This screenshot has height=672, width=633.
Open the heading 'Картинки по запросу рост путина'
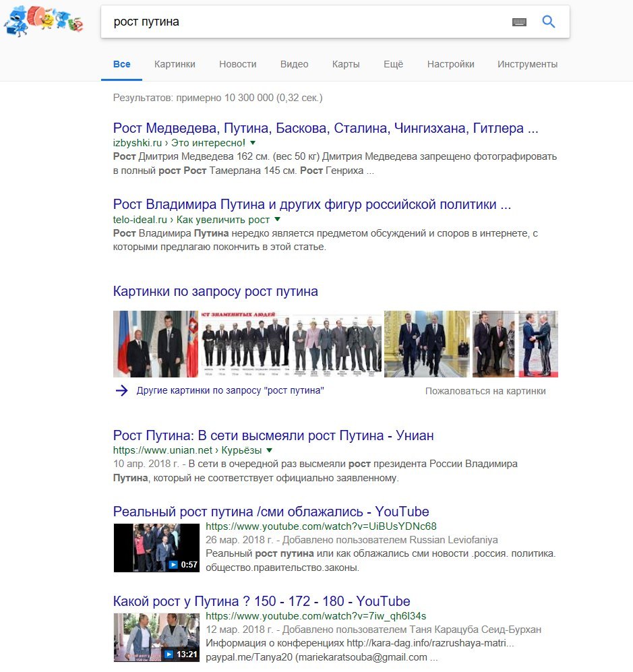click(216, 291)
